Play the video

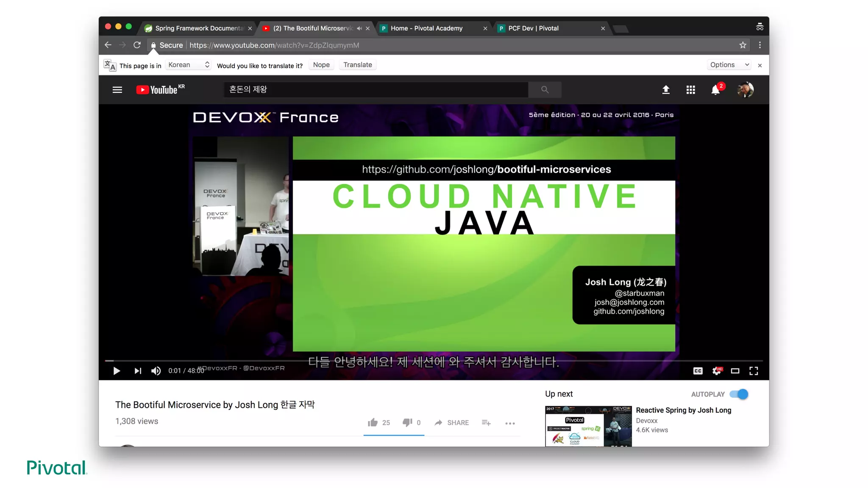pos(117,371)
